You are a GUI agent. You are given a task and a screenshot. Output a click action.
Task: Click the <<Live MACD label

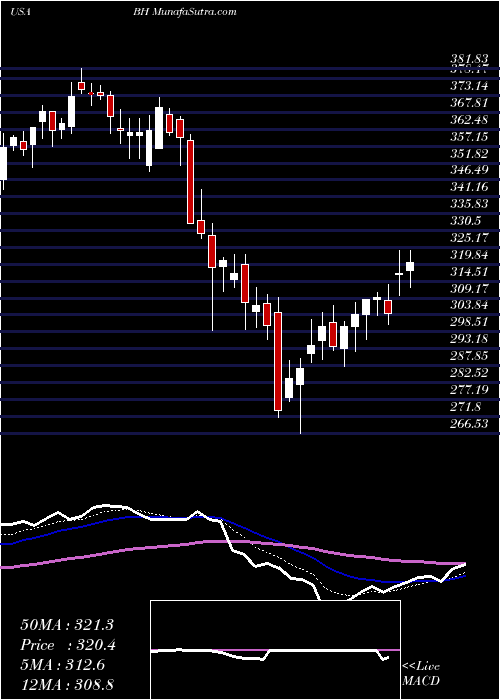point(421,674)
